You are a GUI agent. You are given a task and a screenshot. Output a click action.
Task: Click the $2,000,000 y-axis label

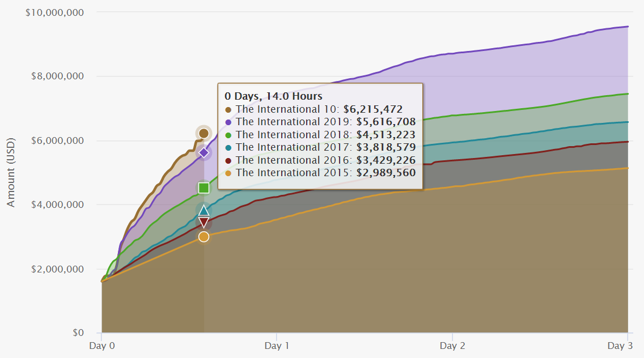click(x=57, y=269)
